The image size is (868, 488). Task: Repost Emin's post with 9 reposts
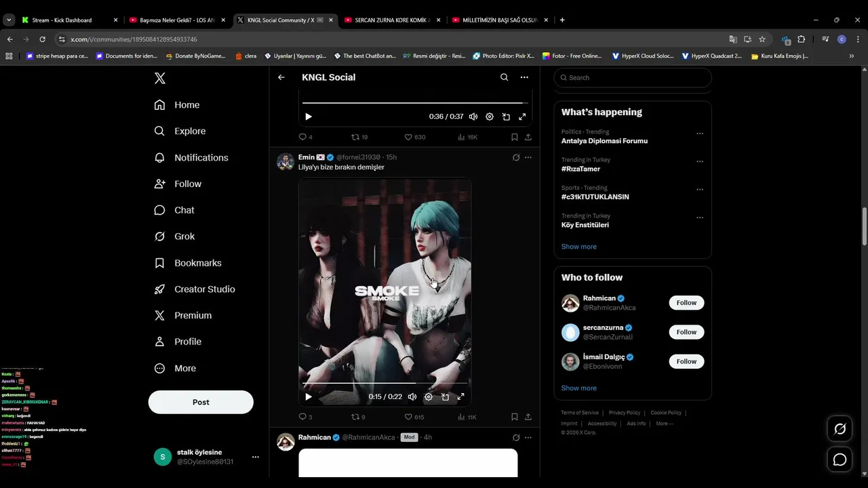point(358,417)
